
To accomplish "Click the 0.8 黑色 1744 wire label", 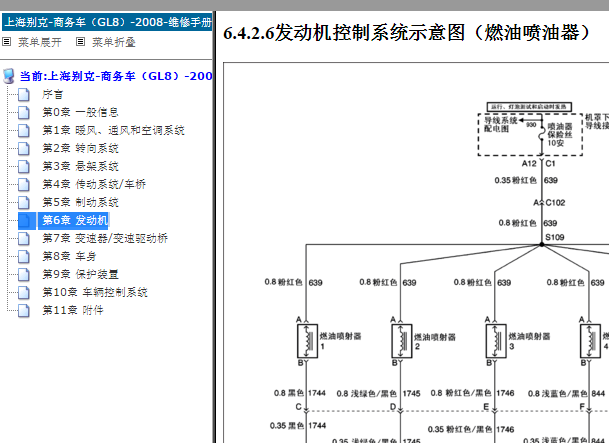I will click(299, 393).
